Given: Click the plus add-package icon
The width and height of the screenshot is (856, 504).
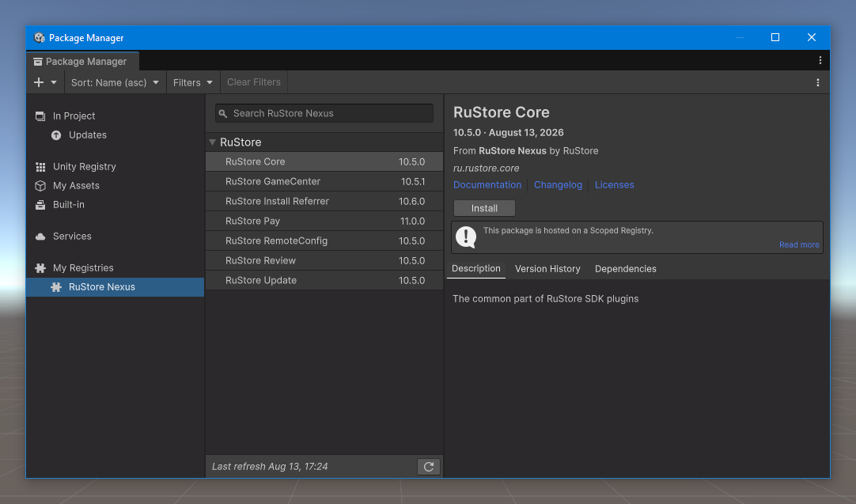Looking at the screenshot, I should 39,82.
